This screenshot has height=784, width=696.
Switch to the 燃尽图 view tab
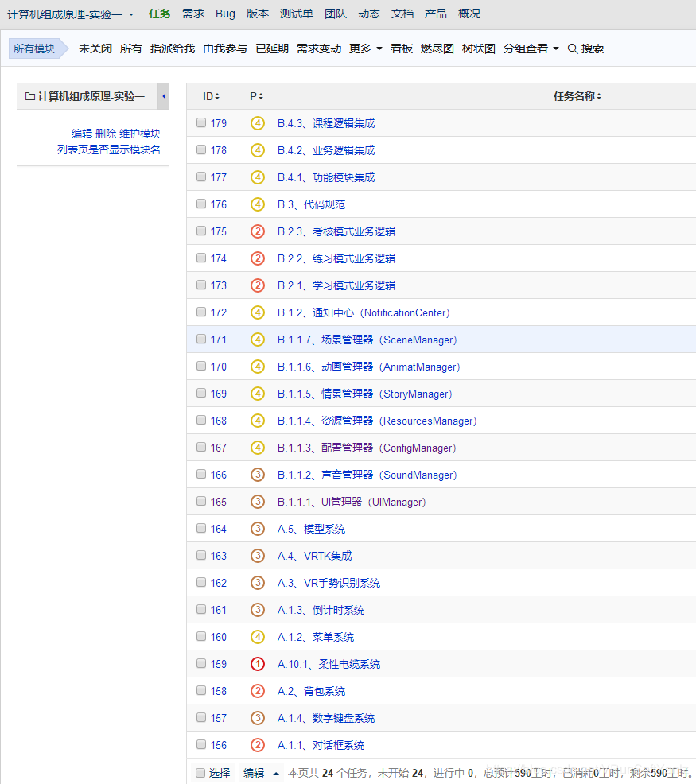coord(437,49)
